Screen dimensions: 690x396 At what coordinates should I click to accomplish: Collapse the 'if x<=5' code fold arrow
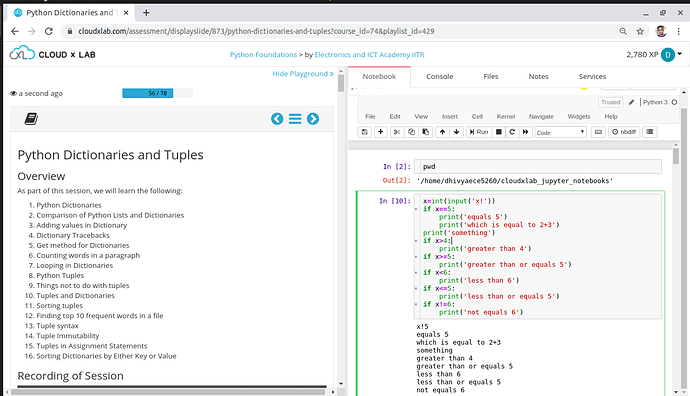416,288
